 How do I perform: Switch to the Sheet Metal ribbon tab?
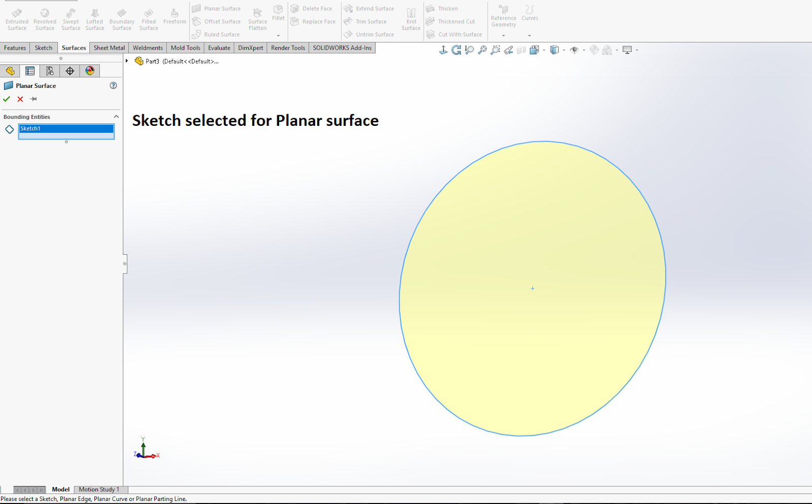(x=109, y=47)
